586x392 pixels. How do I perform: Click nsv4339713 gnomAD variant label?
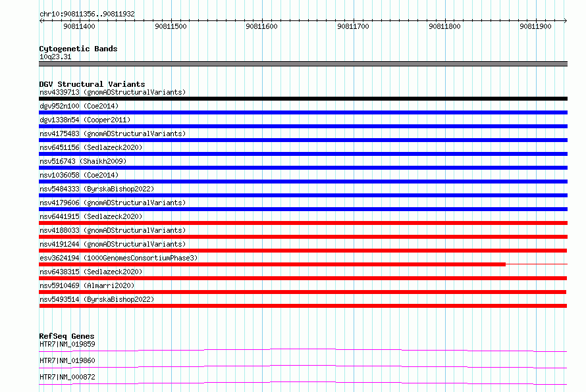pos(113,92)
